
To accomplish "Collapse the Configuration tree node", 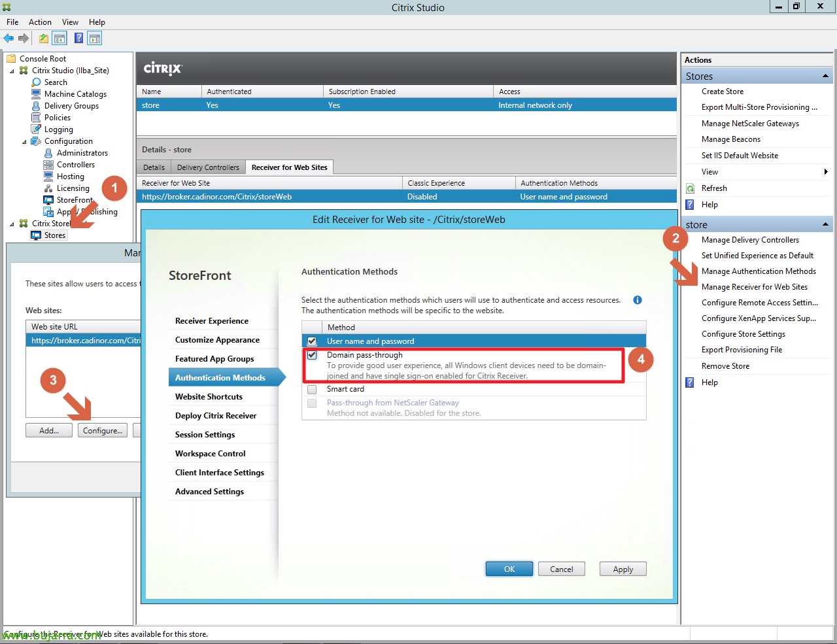I will tap(24, 142).
